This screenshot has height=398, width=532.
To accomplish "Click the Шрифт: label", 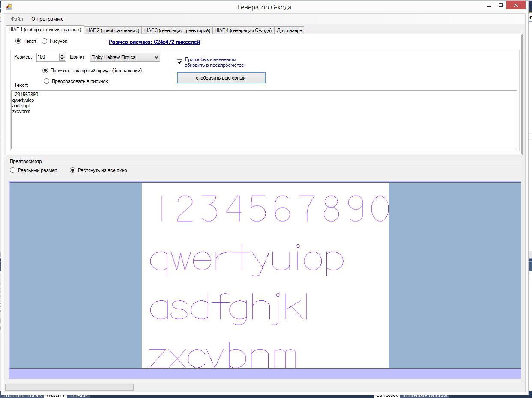I will pos(78,57).
